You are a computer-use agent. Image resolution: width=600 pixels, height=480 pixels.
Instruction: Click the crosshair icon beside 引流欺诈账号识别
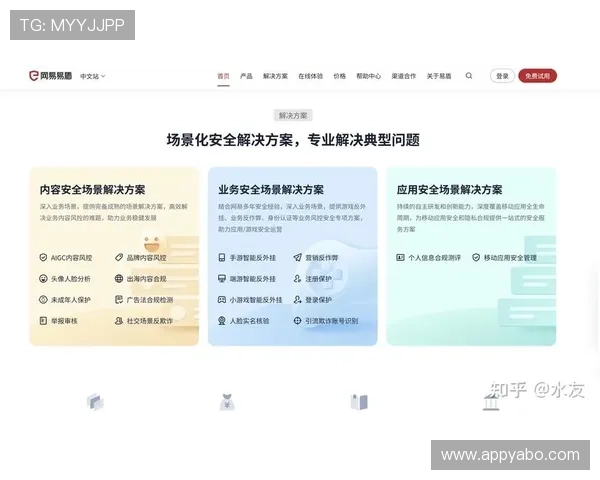(x=297, y=320)
